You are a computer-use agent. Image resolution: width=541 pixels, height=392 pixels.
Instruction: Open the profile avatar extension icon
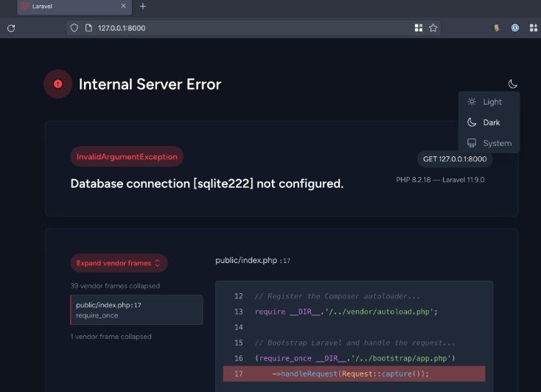tap(497, 28)
